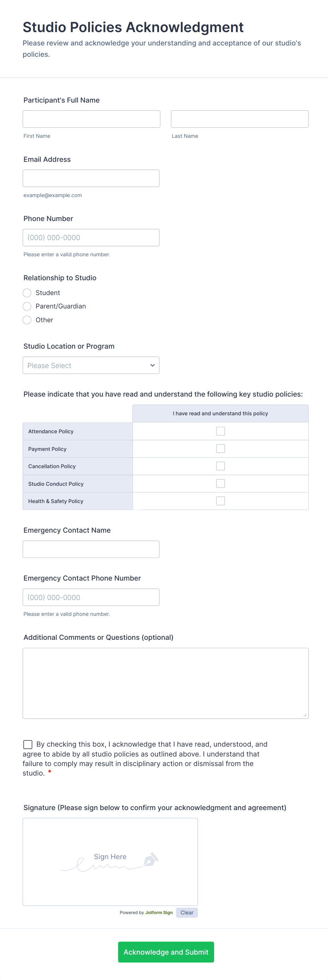Mark Cancellation Policy as read
Screen dimensions: 328x980
[x=220, y=466]
